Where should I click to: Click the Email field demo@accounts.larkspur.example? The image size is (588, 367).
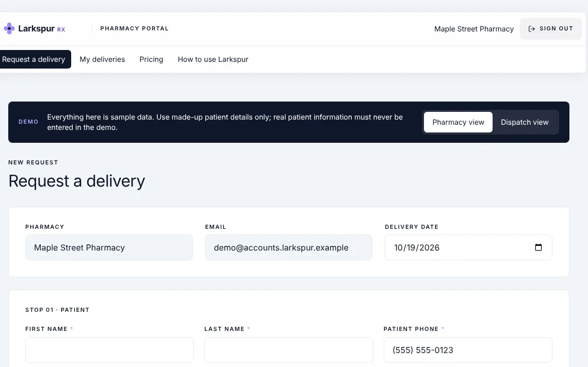[288, 247]
